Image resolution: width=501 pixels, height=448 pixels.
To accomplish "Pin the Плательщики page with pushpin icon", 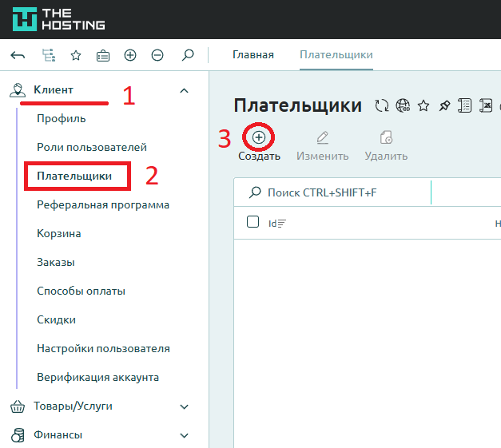I will tap(444, 106).
